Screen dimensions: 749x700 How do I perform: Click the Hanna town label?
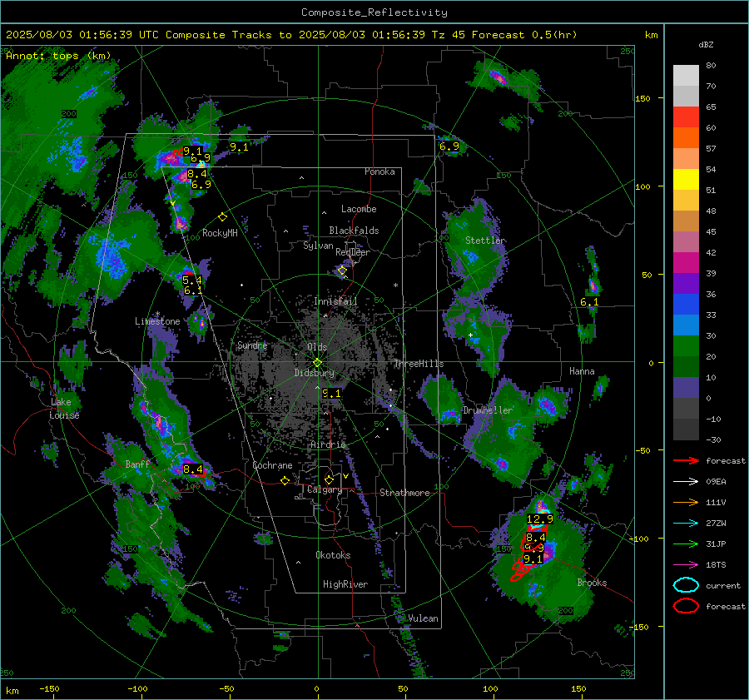pos(582,371)
